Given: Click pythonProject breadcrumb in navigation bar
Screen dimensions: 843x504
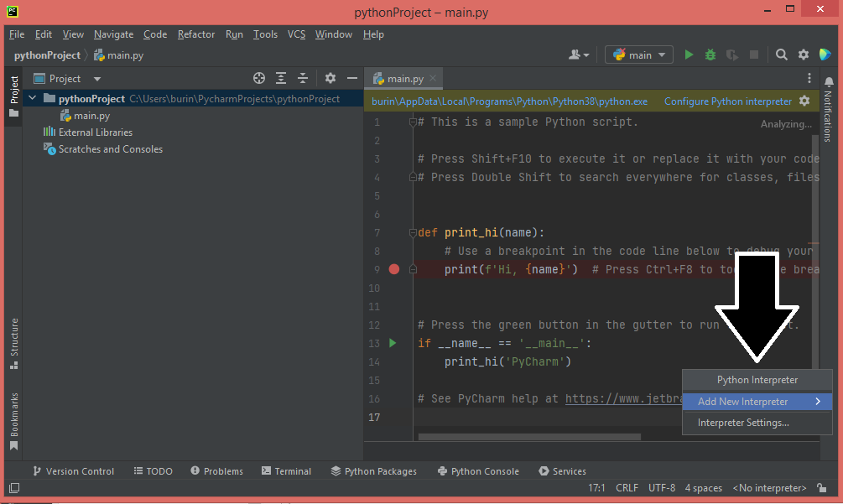Looking at the screenshot, I should pyautogui.click(x=47, y=55).
